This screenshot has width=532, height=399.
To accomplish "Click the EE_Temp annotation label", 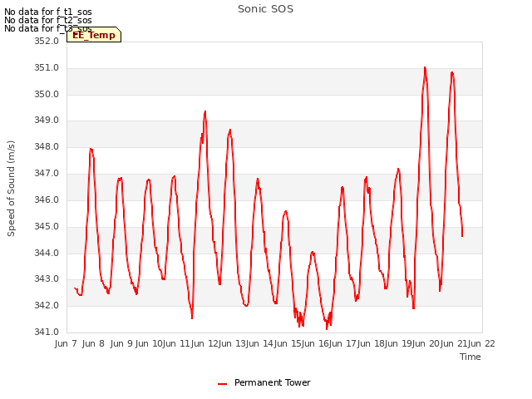I will click(x=94, y=35).
